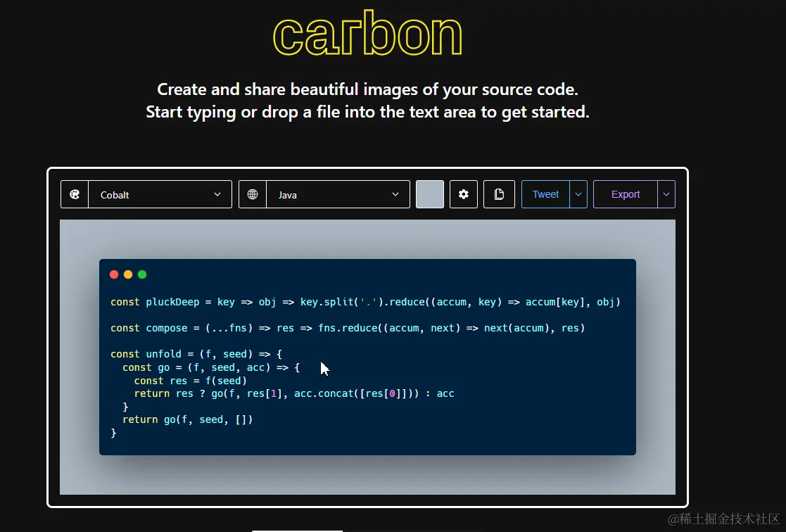786x532 pixels.
Task: Click the copy to clipboard icon
Action: point(499,194)
